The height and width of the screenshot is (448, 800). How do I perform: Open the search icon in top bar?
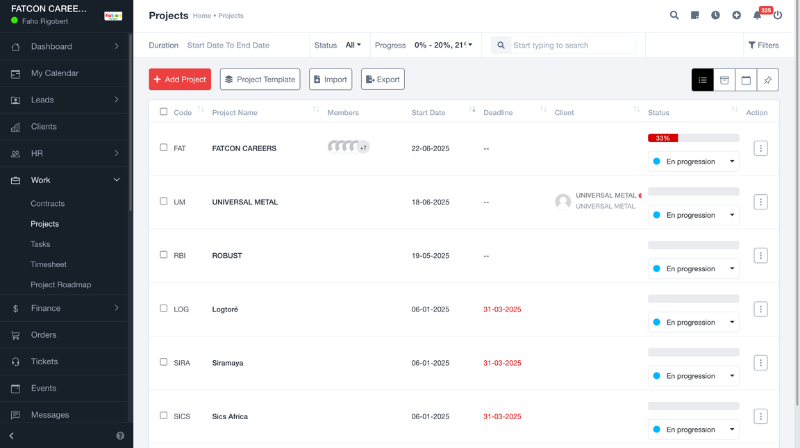coord(674,15)
